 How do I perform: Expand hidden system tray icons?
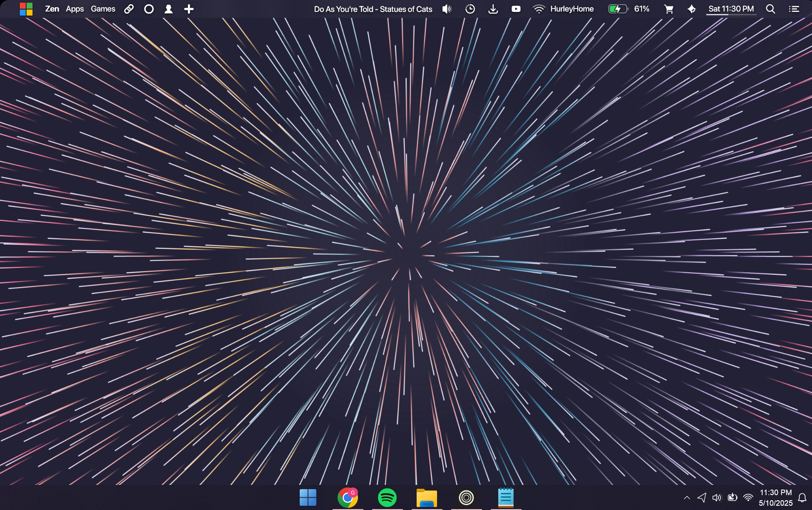(x=687, y=497)
